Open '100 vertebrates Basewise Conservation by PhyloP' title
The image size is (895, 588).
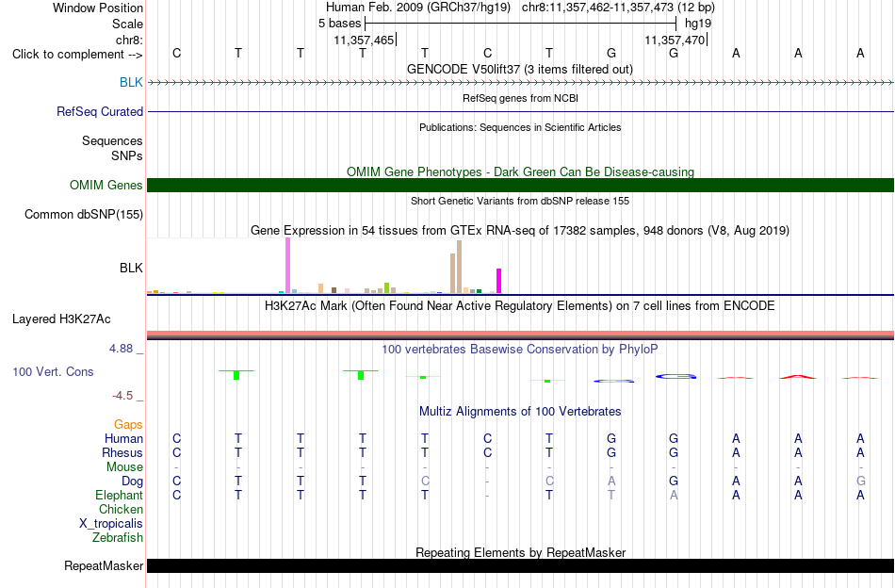click(520, 349)
